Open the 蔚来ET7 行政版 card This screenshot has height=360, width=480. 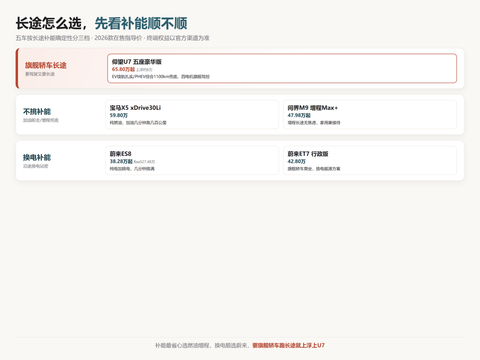click(x=370, y=160)
